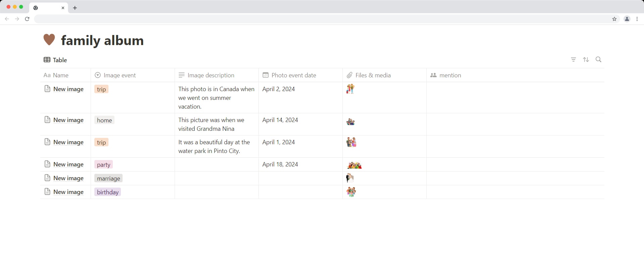Click the sort arrows icon
The width and height of the screenshot is (644, 275).
[586, 60]
